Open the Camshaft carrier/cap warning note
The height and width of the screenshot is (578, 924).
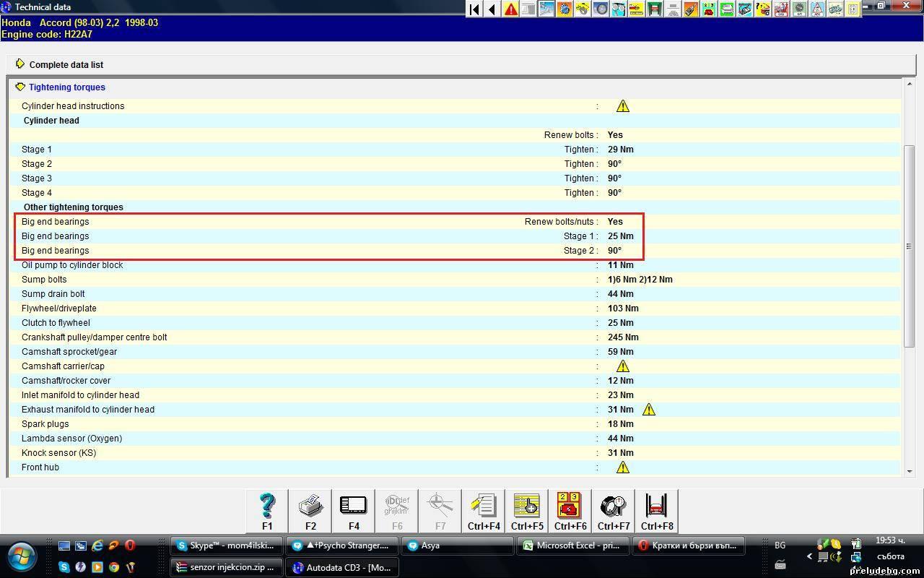click(x=623, y=366)
